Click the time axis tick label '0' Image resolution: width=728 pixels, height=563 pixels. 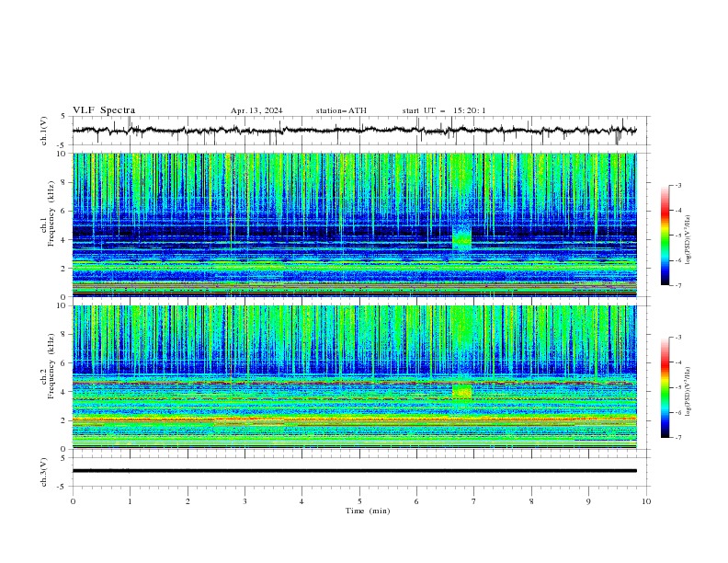click(x=73, y=501)
